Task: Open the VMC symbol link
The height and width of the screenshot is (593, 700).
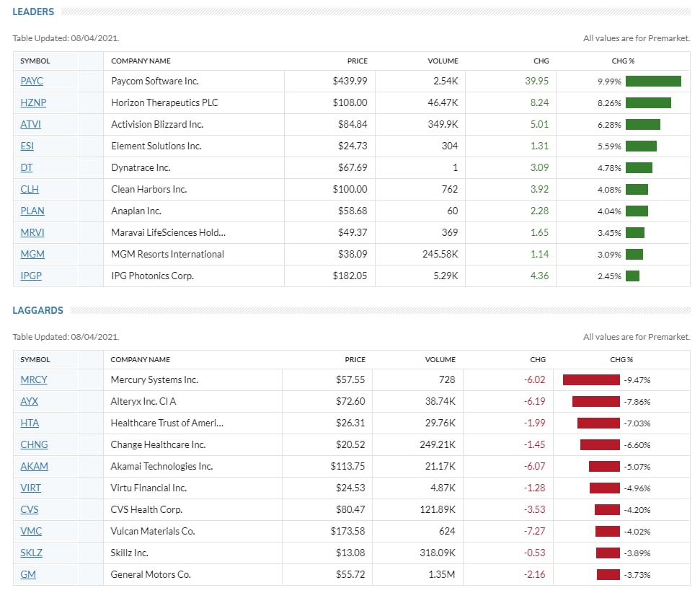Action: click(x=31, y=532)
